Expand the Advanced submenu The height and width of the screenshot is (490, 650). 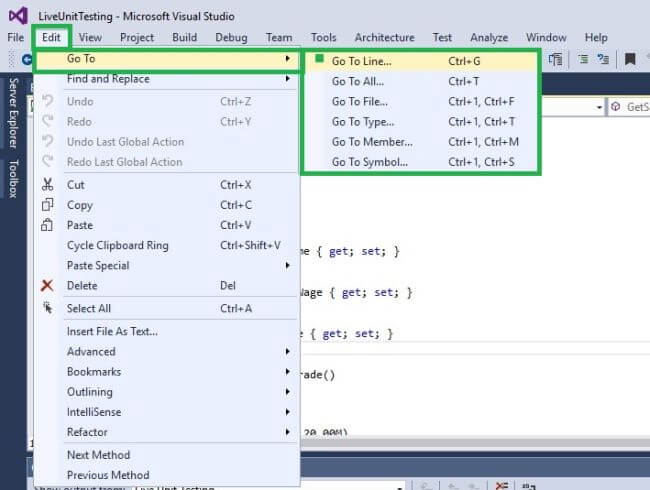(287, 352)
